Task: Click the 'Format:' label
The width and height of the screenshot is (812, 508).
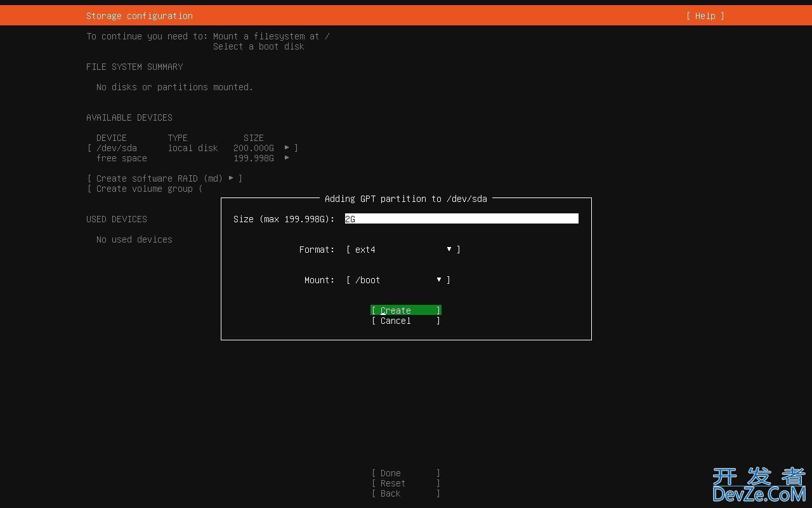Action: pyautogui.click(x=317, y=250)
